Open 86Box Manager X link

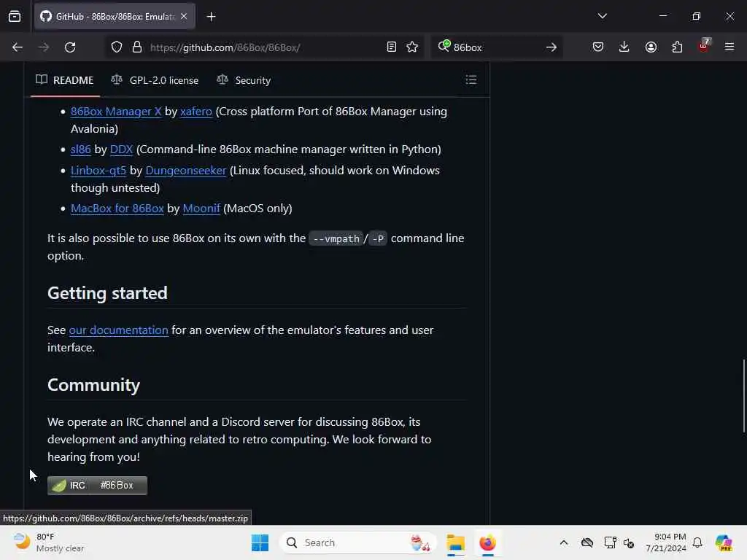point(116,112)
